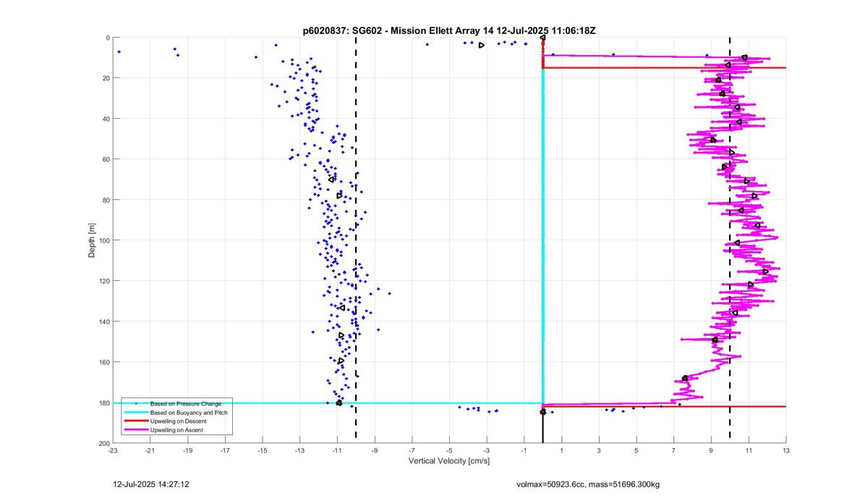Click depth-axis tick label '160'
Image resolution: width=868 pixels, height=498 pixels.
pos(104,362)
